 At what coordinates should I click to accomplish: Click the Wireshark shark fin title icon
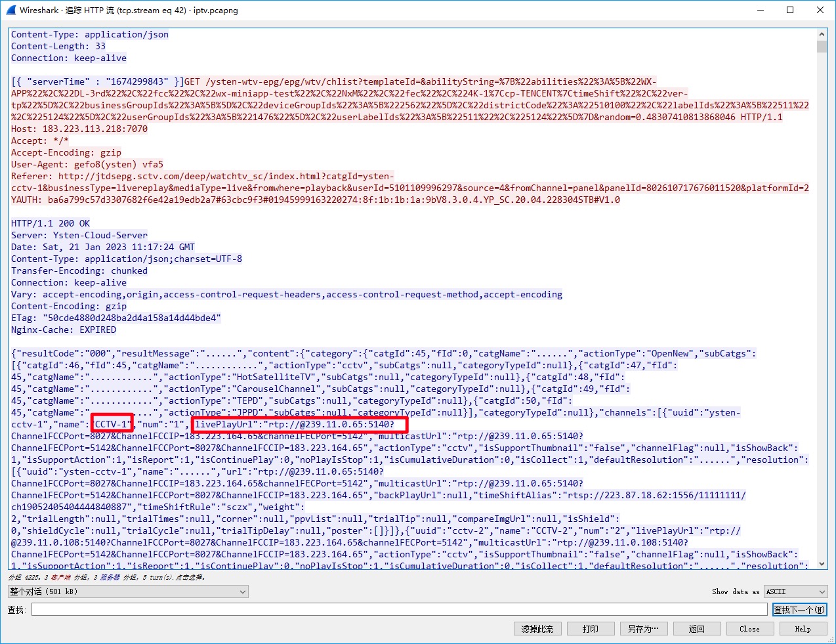(10, 11)
